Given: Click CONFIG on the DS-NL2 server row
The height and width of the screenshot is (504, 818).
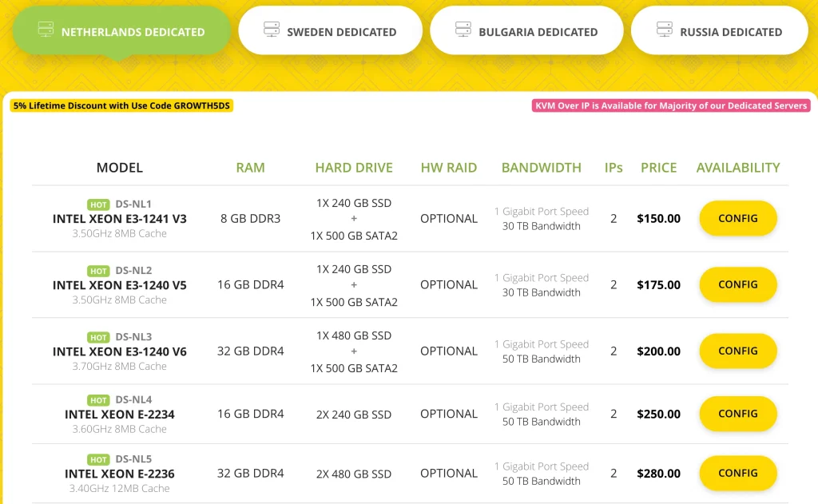Looking at the screenshot, I should pos(737,284).
